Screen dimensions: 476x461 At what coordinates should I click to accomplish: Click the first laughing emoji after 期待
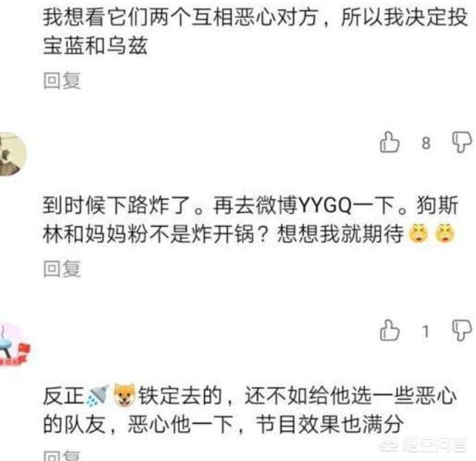tap(418, 234)
